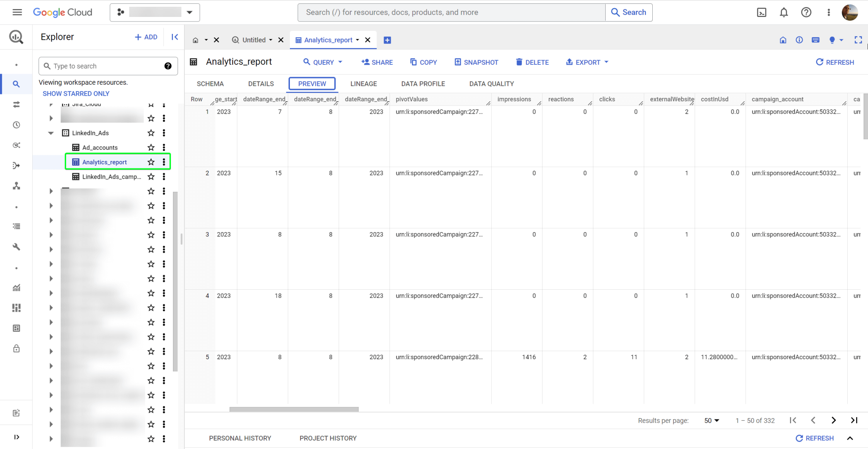Star the Ad_accounts table

pos(150,147)
